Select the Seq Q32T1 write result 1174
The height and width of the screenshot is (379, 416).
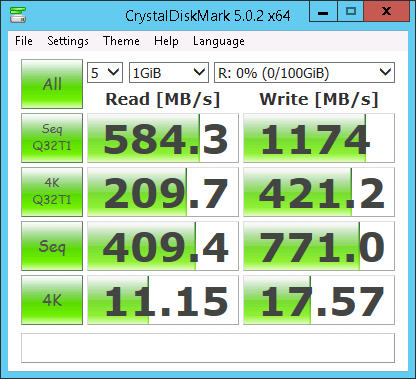[x=319, y=138]
